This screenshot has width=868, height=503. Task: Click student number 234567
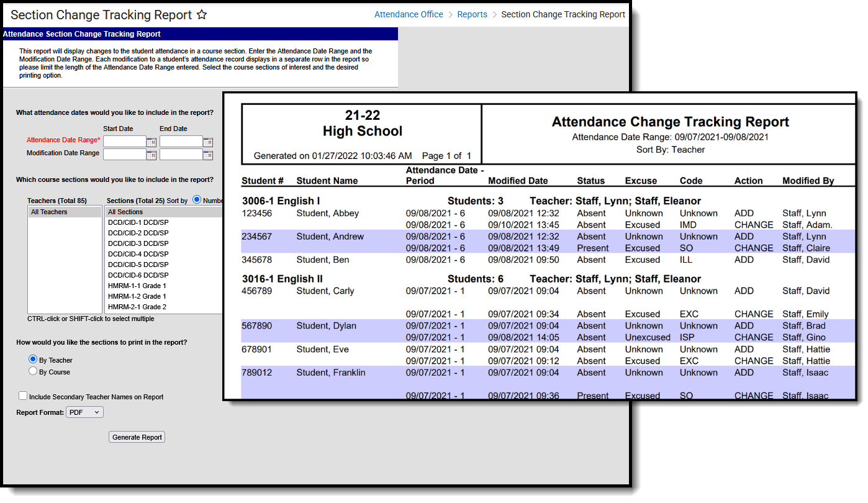[x=257, y=237]
